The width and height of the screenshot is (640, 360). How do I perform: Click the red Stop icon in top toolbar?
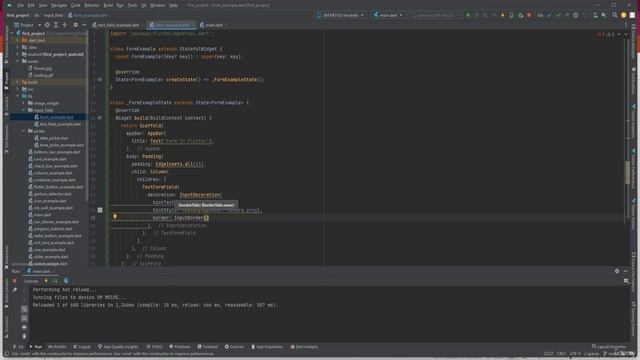click(529, 15)
